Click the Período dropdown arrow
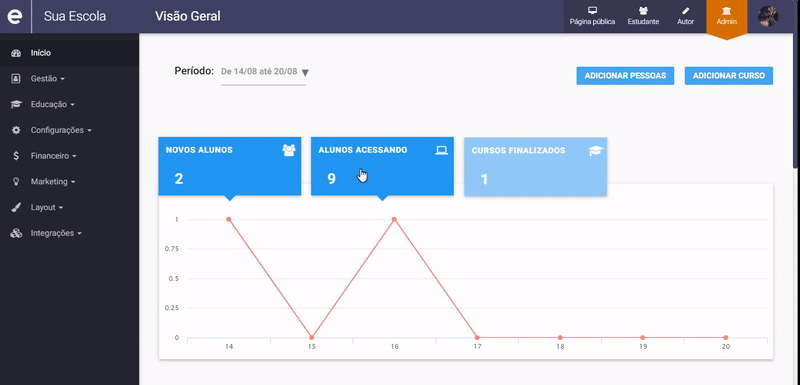Screen dimensions: 800x385 click(305, 72)
